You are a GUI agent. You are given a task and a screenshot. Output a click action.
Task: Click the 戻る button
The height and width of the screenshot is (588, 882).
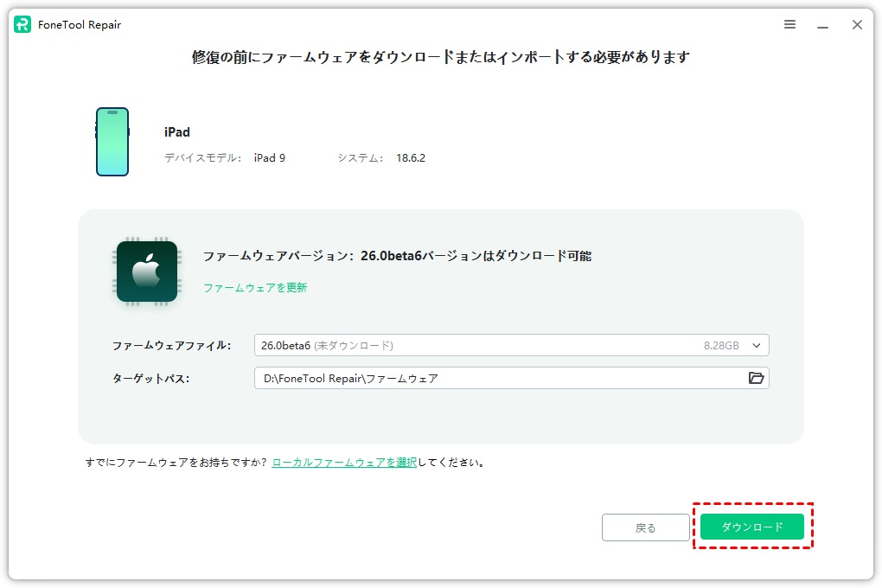[x=646, y=527]
